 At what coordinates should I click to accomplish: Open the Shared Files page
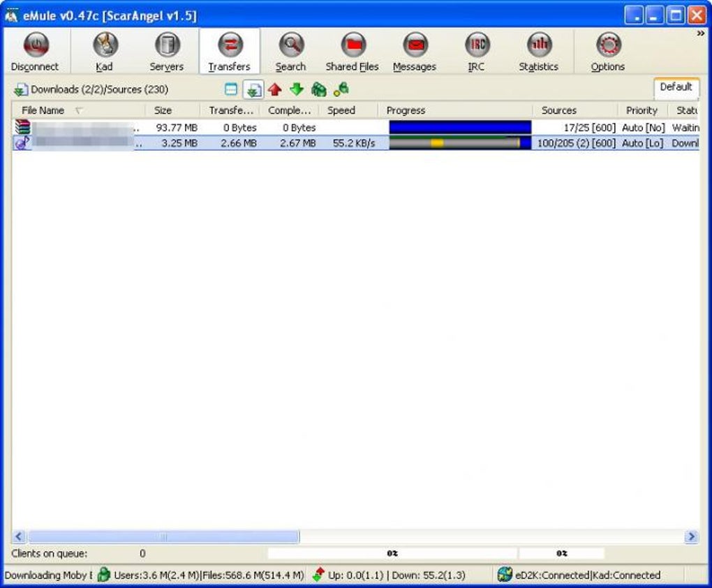pyautogui.click(x=353, y=52)
